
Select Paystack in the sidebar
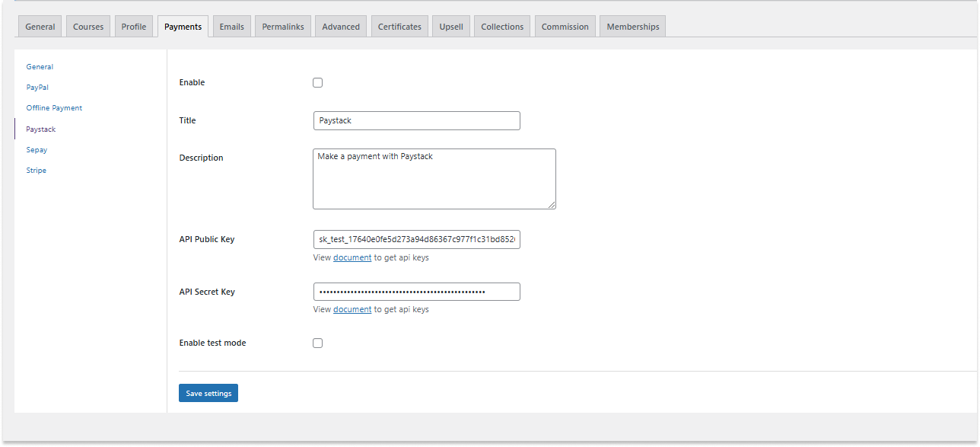click(41, 129)
